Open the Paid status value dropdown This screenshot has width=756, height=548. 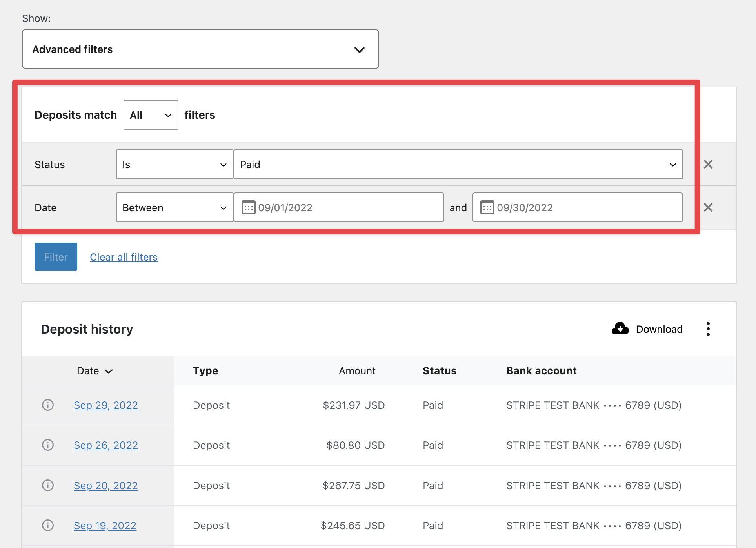point(458,165)
